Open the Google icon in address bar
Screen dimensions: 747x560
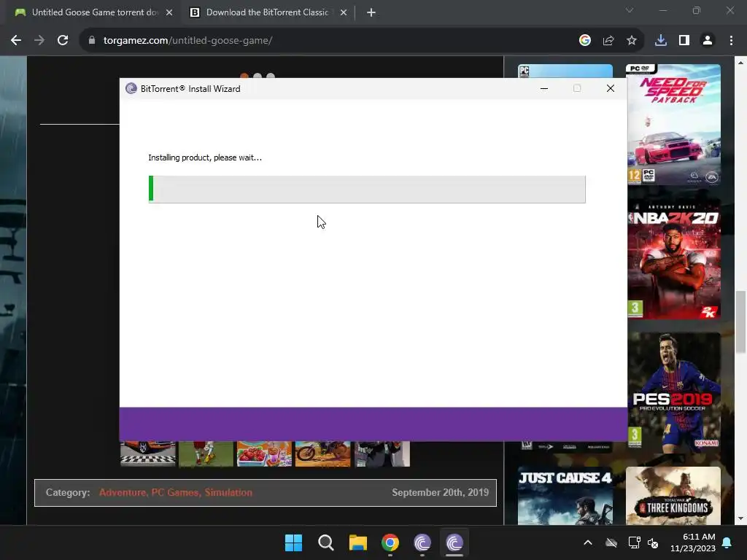tap(585, 41)
